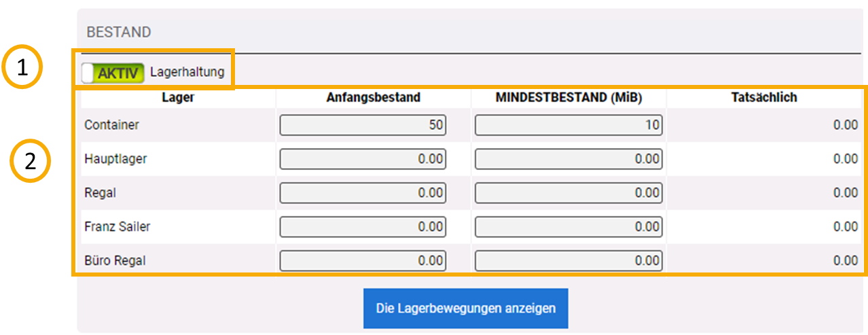Click the Container Anfangsbestand field
This screenshot has height=335, width=868.
point(363,125)
